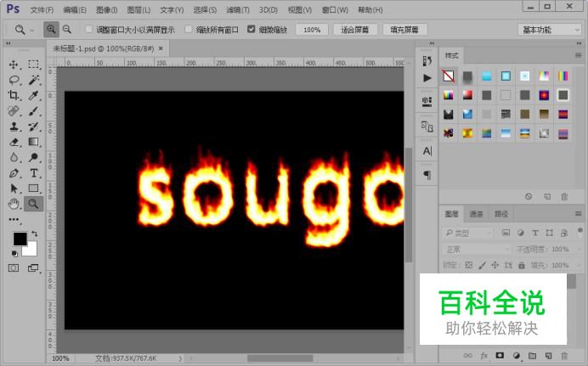Image resolution: width=588 pixels, height=366 pixels.
Task: Select the Brush tool
Action: click(x=33, y=111)
